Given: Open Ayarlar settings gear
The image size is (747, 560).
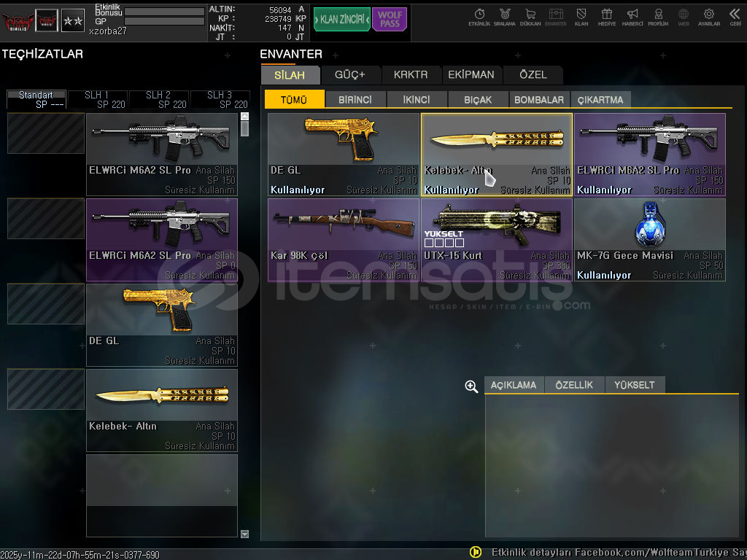Looking at the screenshot, I should (708, 17).
